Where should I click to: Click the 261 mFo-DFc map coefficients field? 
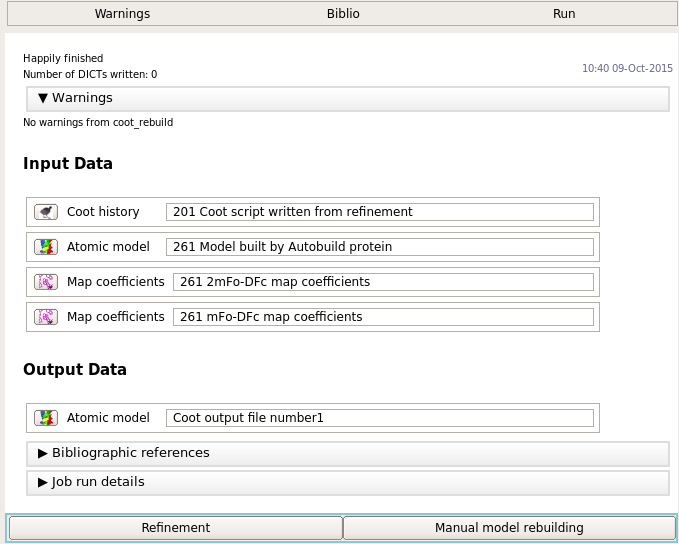tap(383, 317)
